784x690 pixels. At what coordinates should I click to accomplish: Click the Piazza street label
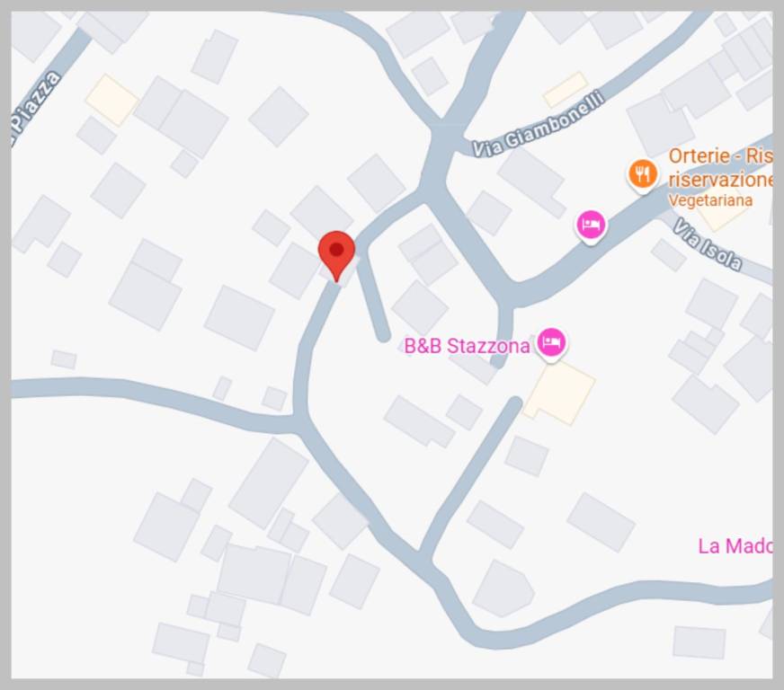[x=36, y=110]
